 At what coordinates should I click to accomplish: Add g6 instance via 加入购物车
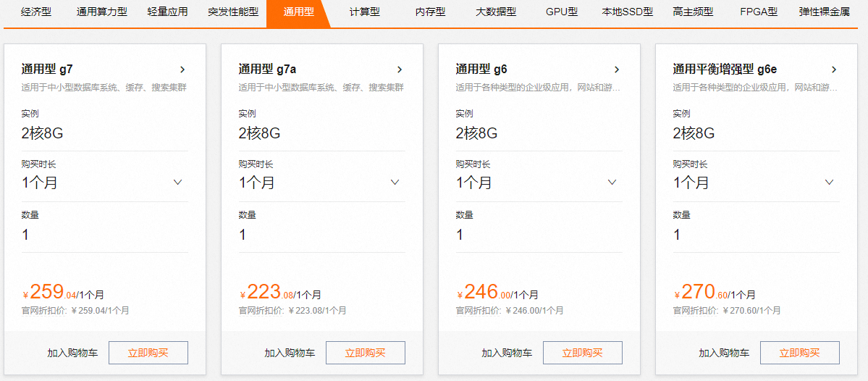tap(507, 353)
